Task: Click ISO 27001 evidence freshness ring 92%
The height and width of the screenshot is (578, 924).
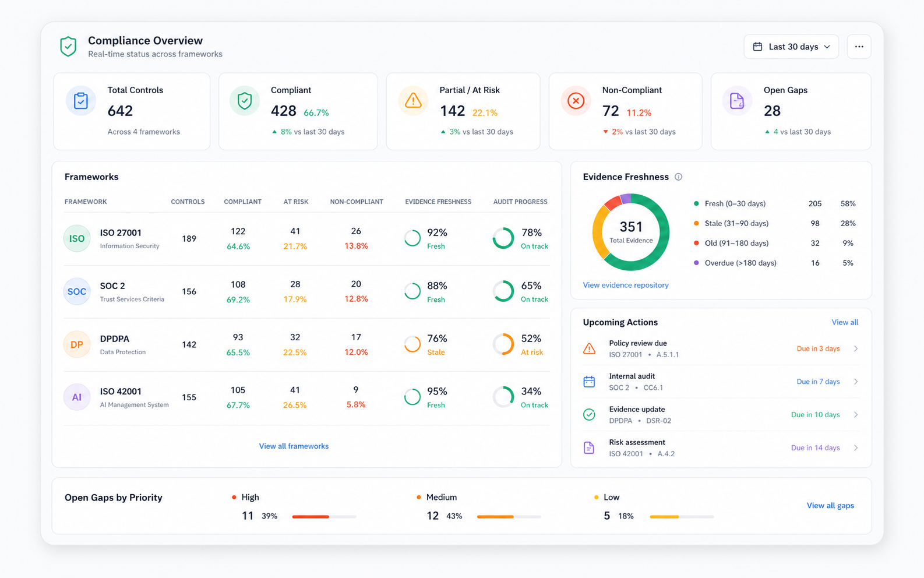Action: pos(412,238)
